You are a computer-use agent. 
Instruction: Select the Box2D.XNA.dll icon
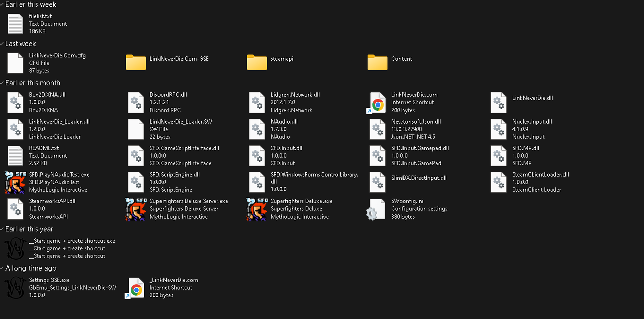click(x=15, y=102)
